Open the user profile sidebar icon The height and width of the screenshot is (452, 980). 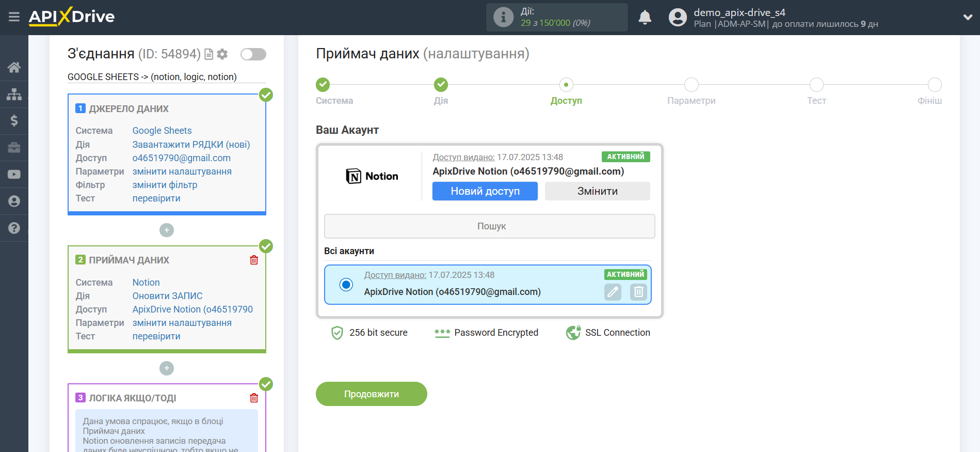pyautogui.click(x=14, y=201)
